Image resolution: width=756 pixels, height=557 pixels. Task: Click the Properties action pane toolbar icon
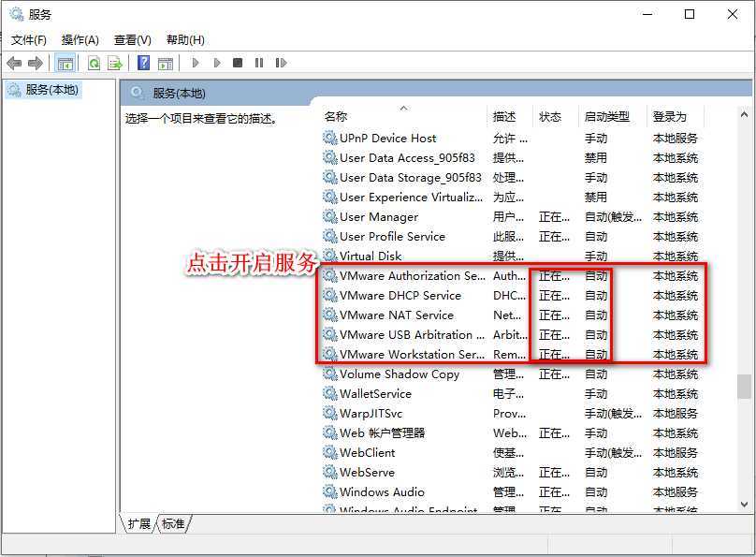pos(166,63)
